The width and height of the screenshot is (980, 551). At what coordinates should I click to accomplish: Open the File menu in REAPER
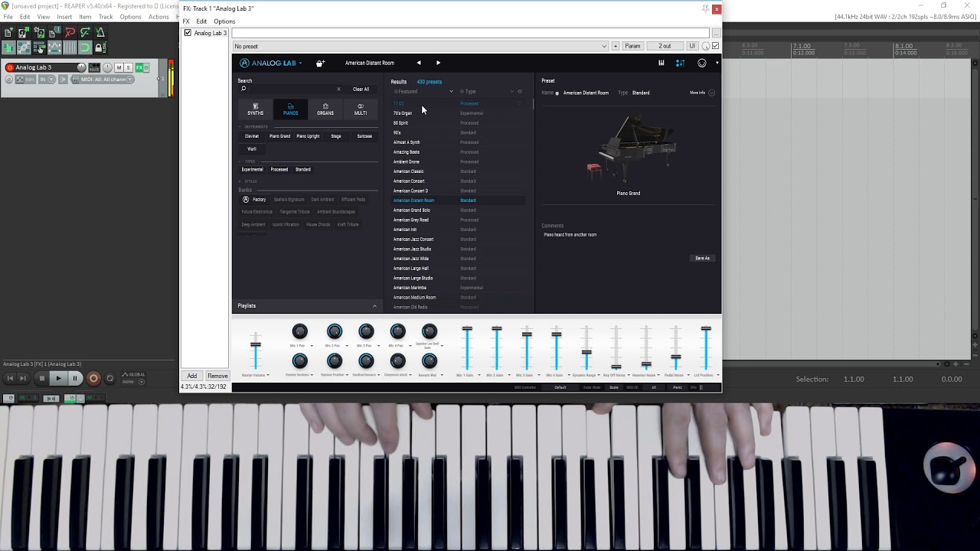tap(8, 17)
